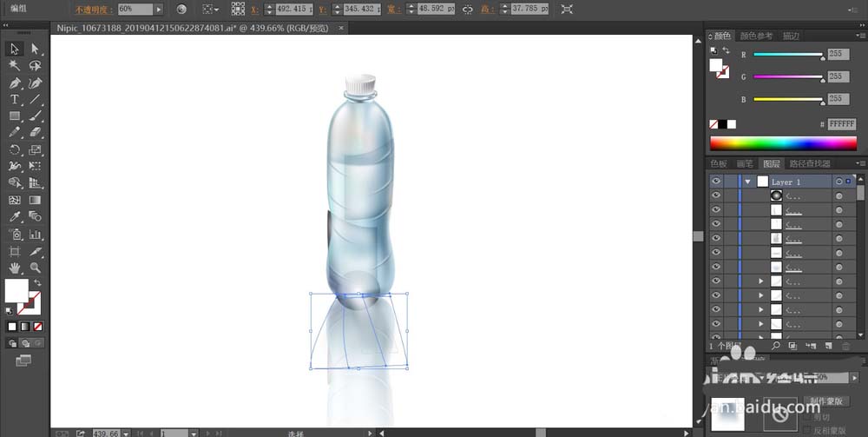
Task: Collapse Layer 1 disclosure triangle
Action: coord(748,182)
